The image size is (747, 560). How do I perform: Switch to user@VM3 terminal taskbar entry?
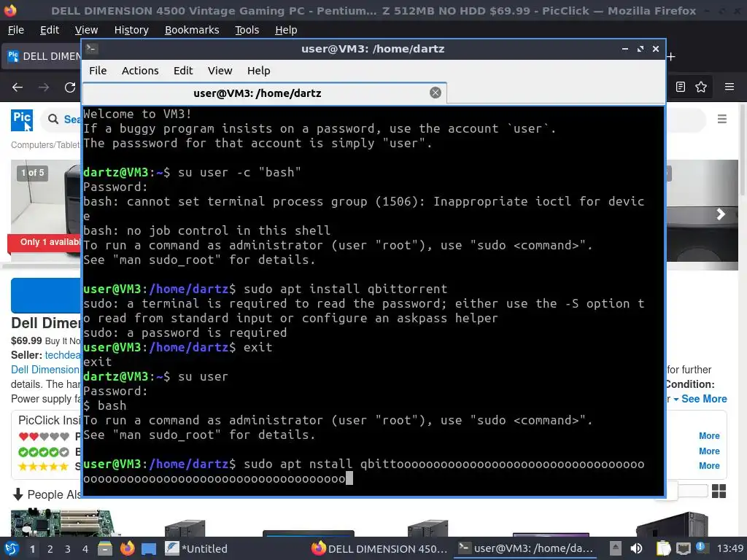coord(527,548)
